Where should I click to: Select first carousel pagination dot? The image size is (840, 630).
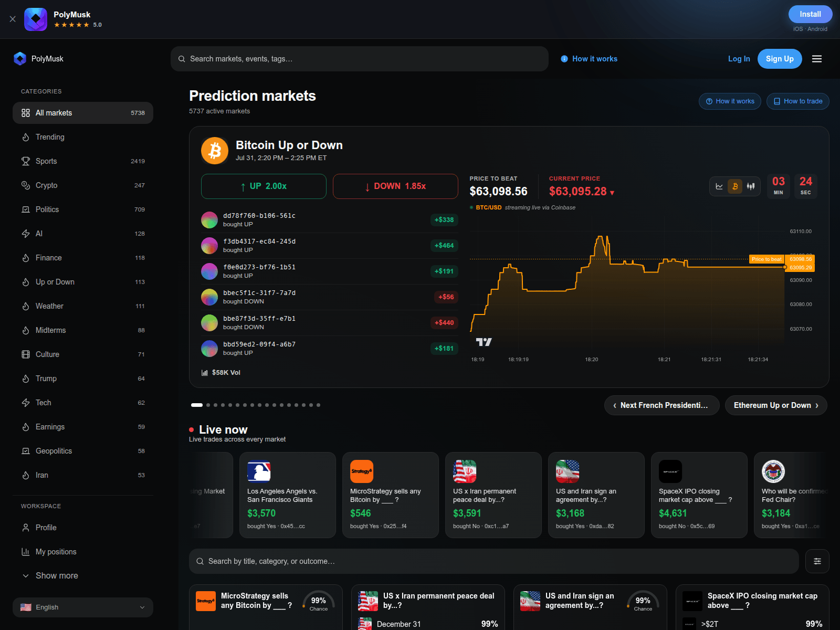point(197,405)
